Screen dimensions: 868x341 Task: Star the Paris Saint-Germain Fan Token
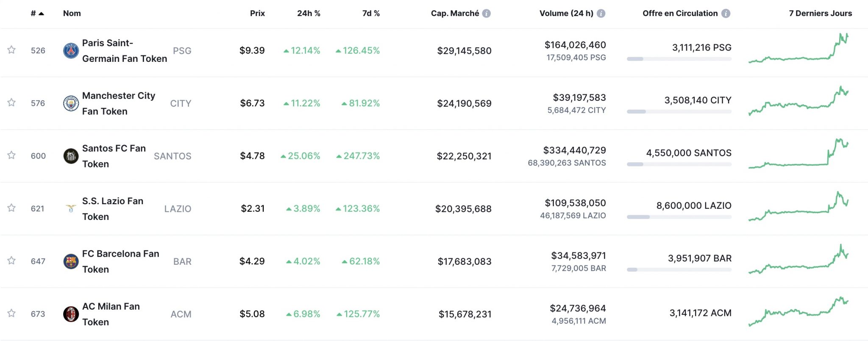11,50
